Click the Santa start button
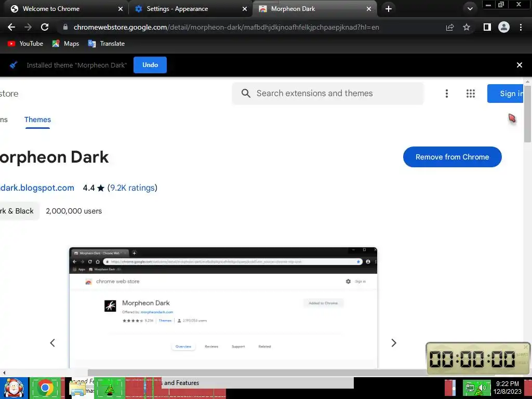 (14, 388)
